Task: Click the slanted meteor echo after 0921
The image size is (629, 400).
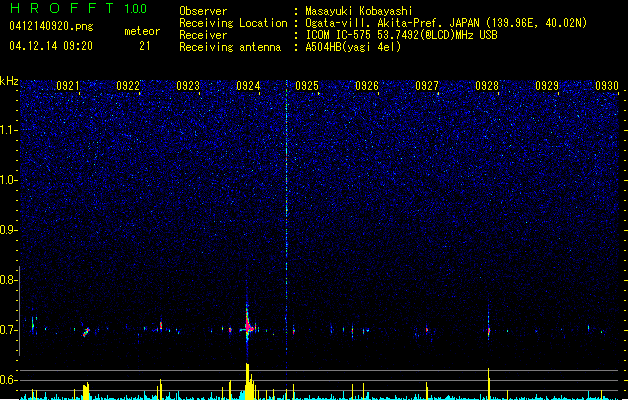Action: [86, 332]
